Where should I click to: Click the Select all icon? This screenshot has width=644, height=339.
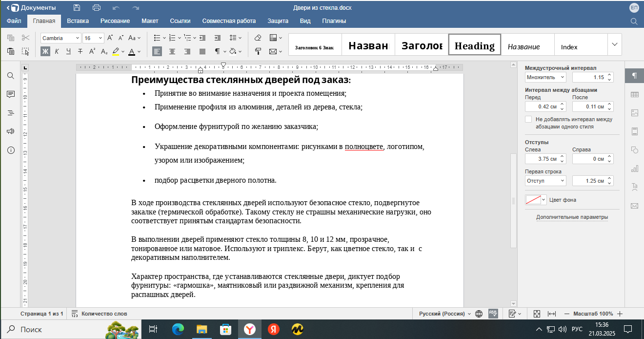[25, 51]
